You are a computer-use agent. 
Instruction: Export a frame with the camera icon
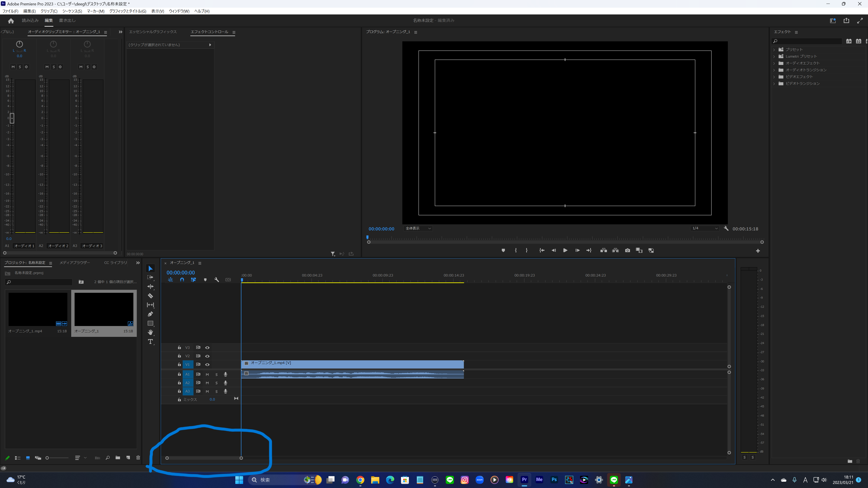pyautogui.click(x=627, y=250)
